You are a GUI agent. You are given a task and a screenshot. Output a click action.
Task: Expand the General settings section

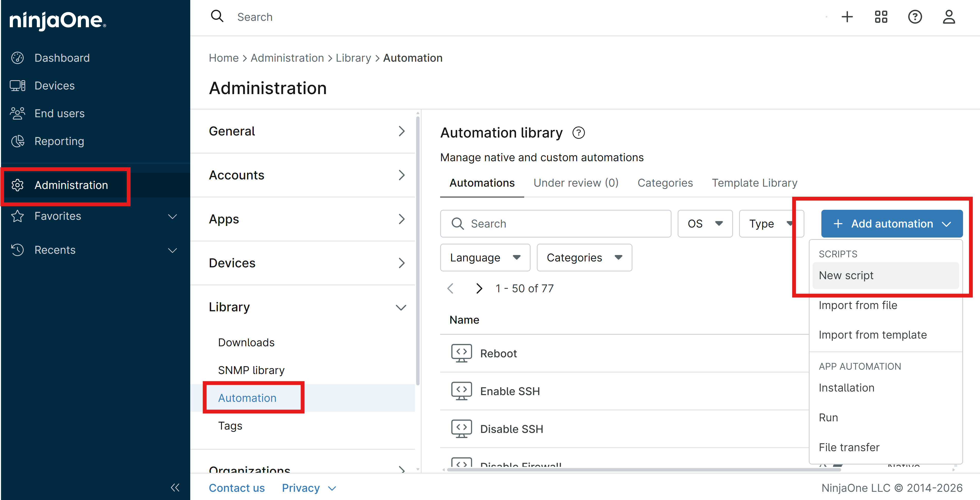[307, 131]
